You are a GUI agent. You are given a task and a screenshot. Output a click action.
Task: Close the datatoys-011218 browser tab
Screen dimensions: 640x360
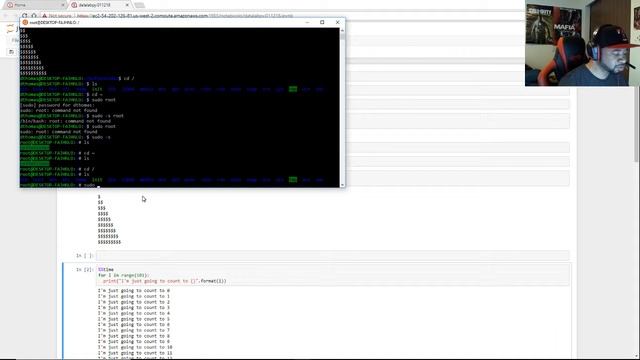click(127, 5)
